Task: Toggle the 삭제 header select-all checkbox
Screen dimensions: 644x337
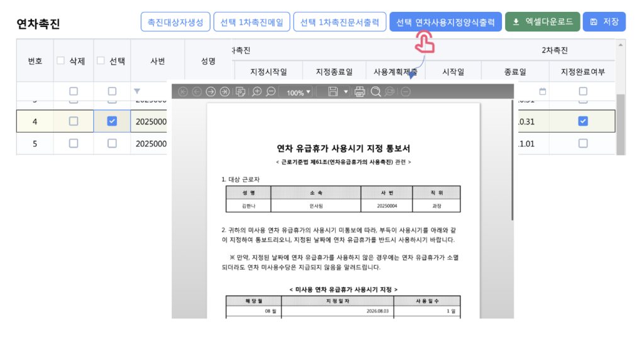Action: (61, 61)
